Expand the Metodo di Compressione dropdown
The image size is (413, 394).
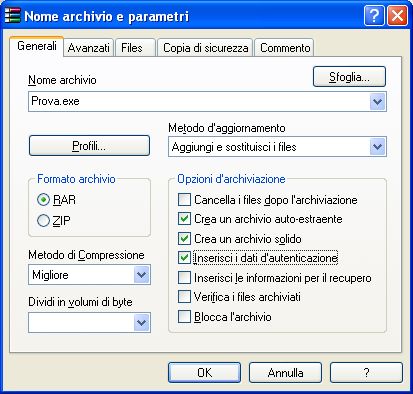(142, 275)
